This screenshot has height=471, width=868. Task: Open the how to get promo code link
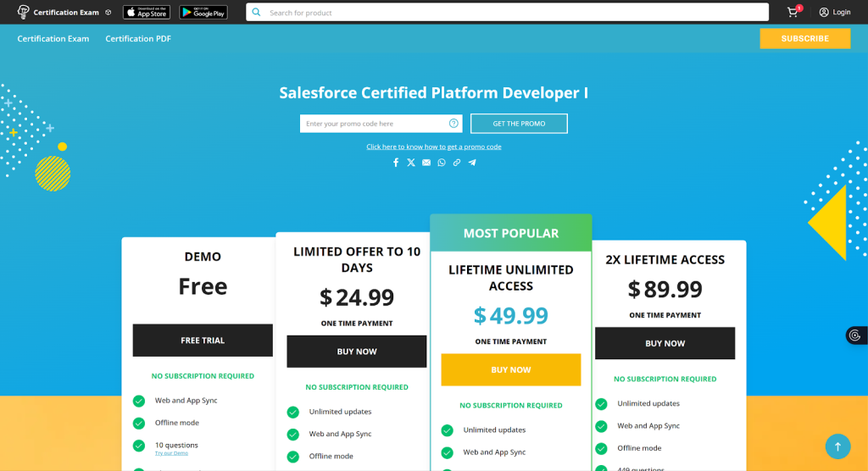434,147
